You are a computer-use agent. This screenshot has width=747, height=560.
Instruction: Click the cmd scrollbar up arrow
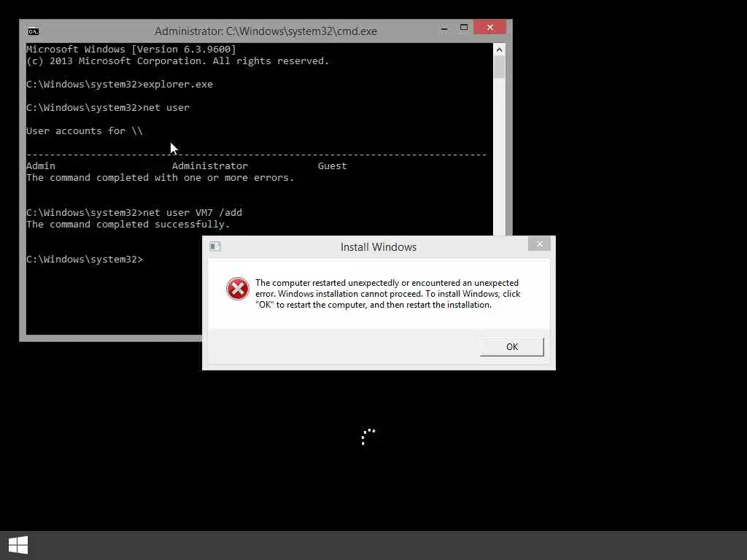(x=499, y=50)
